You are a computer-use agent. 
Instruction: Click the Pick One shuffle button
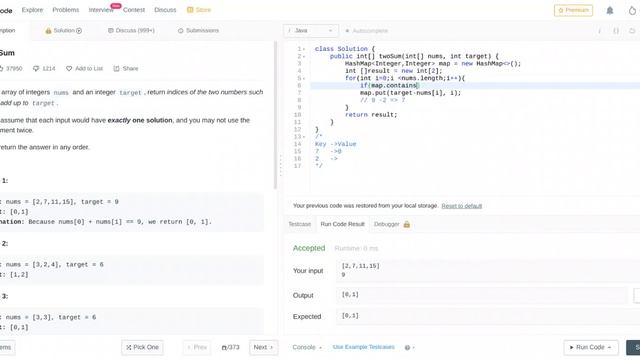[142, 347]
